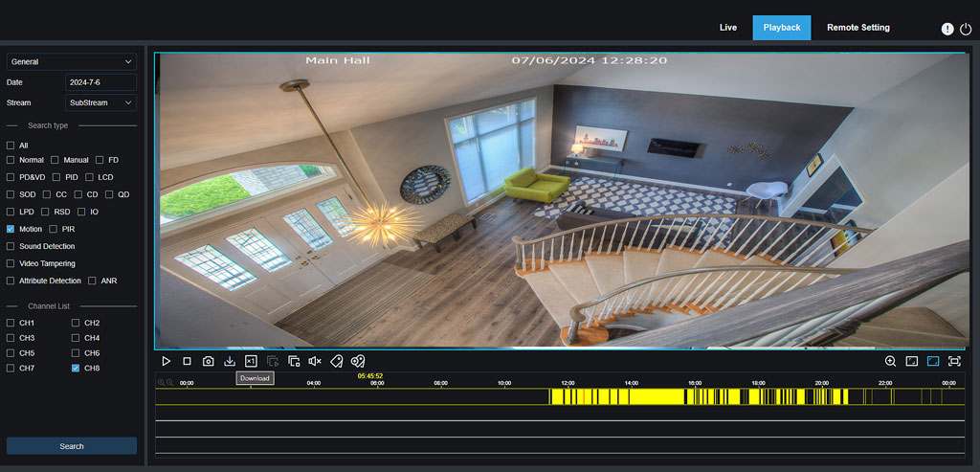
Task: Stop playback with the square Stop icon
Action: click(188, 361)
